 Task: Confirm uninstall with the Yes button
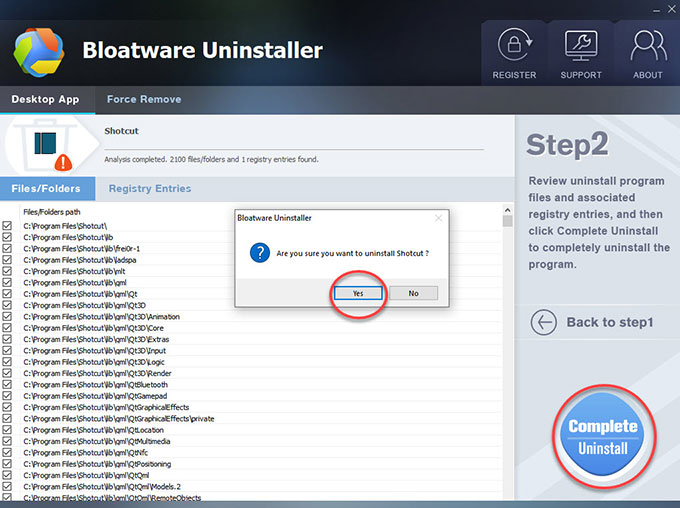[358, 293]
